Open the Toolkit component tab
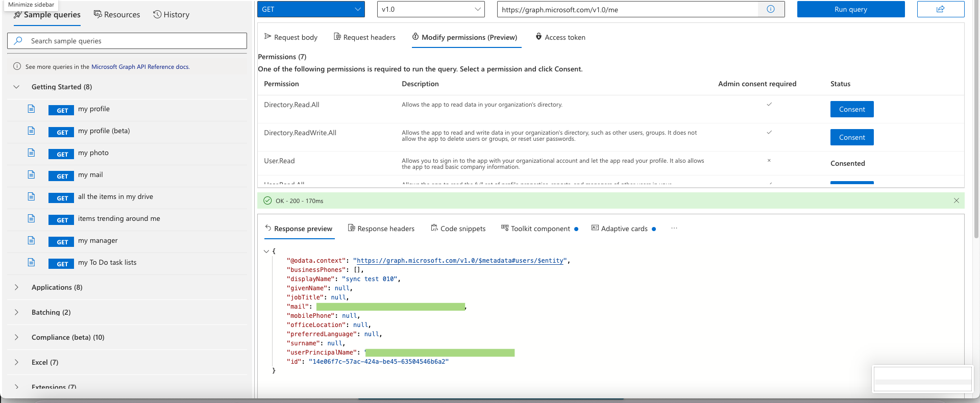This screenshot has height=403, width=980. point(540,229)
